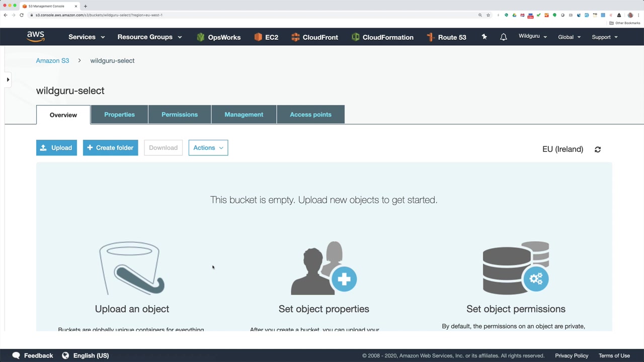Open the CloudFormation shortcut icon
This screenshot has height=362, width=644.
[356, 37]
